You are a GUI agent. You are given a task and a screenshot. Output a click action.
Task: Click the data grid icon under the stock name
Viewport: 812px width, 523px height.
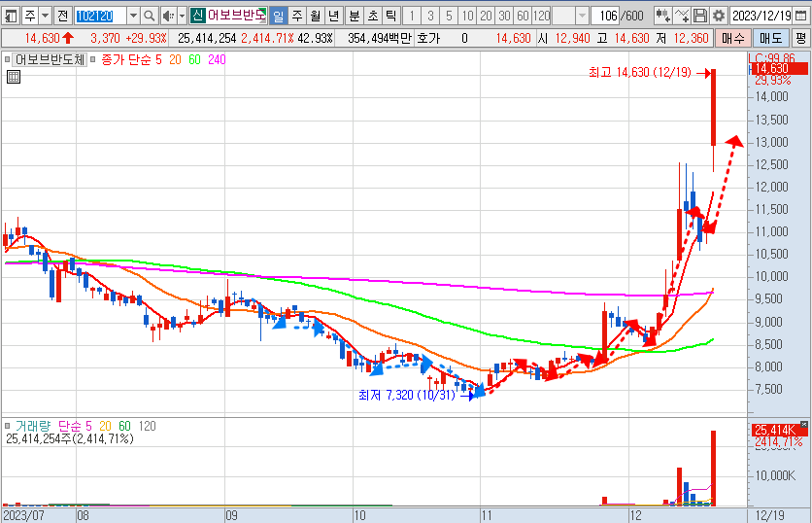point(14,77)
